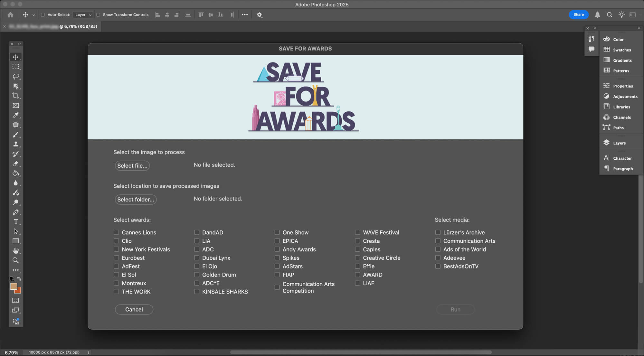Select the Rectangular Marquee tool
644x356 pixels.
click(x=15, y=67)
